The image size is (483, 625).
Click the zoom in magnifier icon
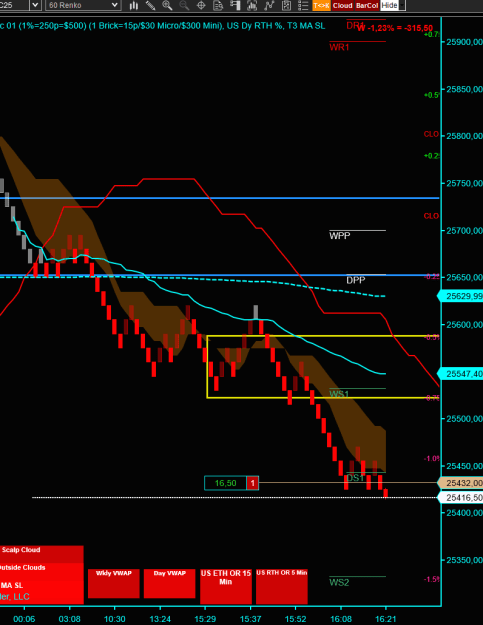click(x=167, y=5)
